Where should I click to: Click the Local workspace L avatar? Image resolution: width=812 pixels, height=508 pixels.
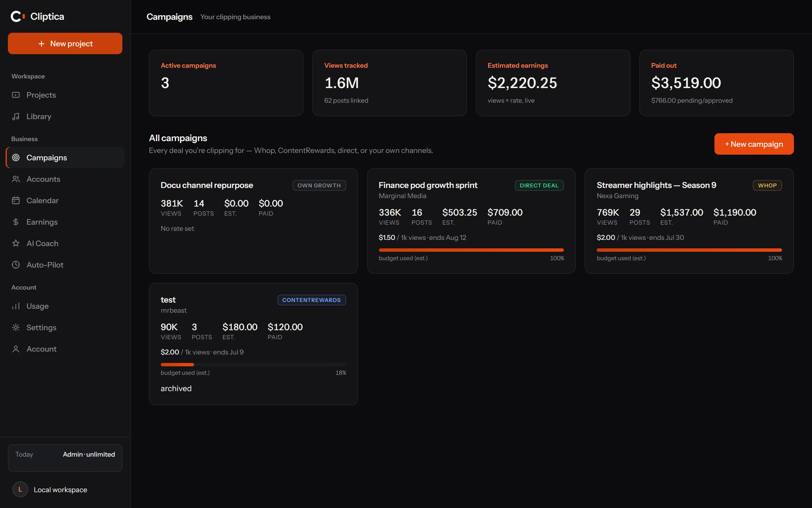[20, 490]
